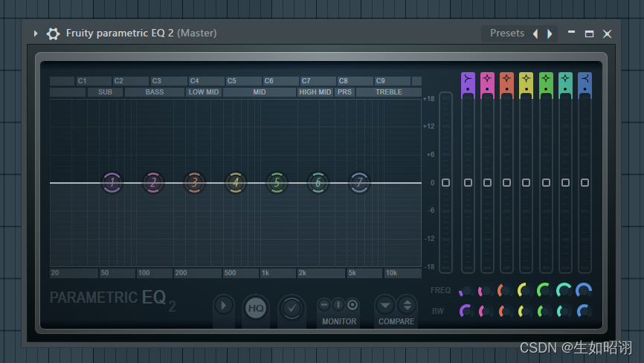The width and height of the screenshot is (644, 363).
Task: Set MONITOR to middle bar option
Action: (338, 305)
